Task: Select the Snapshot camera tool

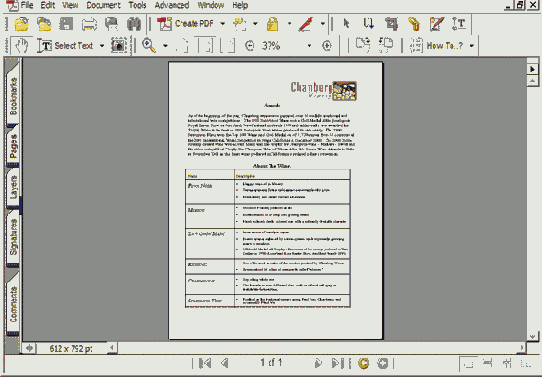Action: point(119,45)
